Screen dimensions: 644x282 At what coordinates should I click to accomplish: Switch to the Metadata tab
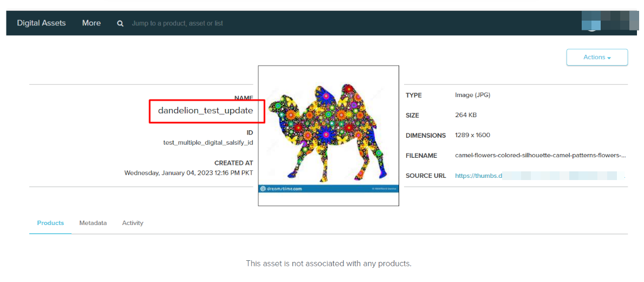click(x=93, y=223)
